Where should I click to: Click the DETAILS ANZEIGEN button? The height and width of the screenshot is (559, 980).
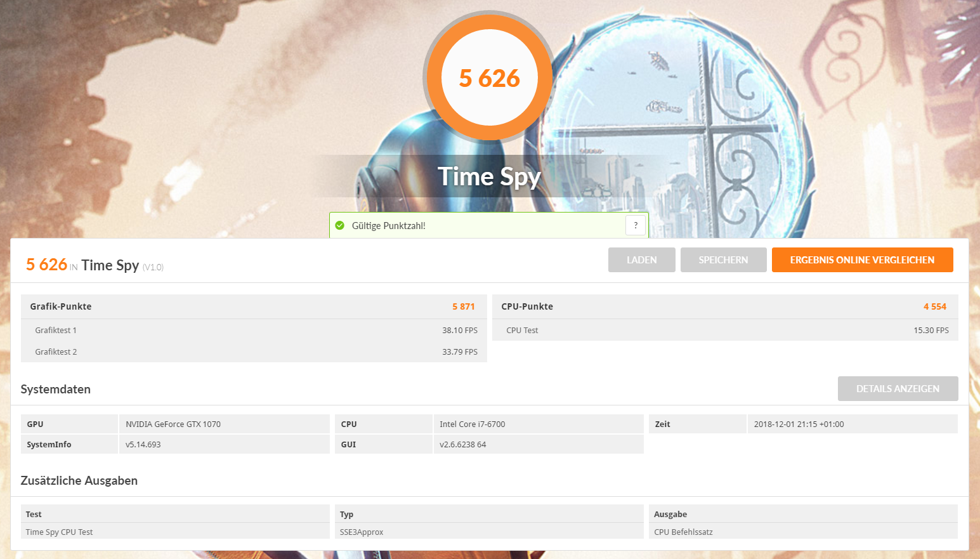click(898, 389)
